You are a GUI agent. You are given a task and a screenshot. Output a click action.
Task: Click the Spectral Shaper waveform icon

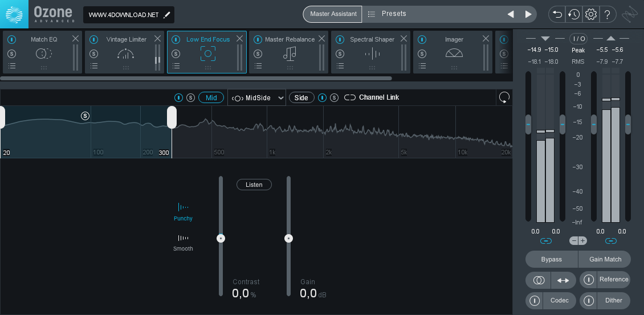(372, 54)
